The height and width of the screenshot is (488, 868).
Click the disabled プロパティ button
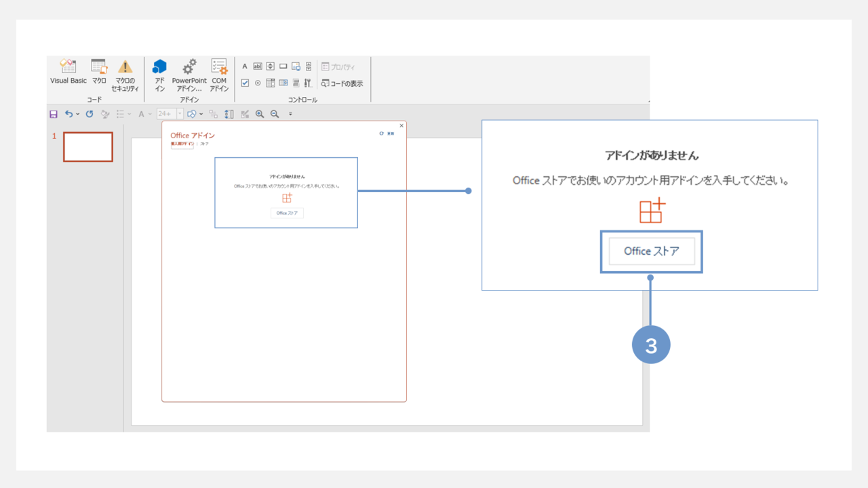click(338, 66)
